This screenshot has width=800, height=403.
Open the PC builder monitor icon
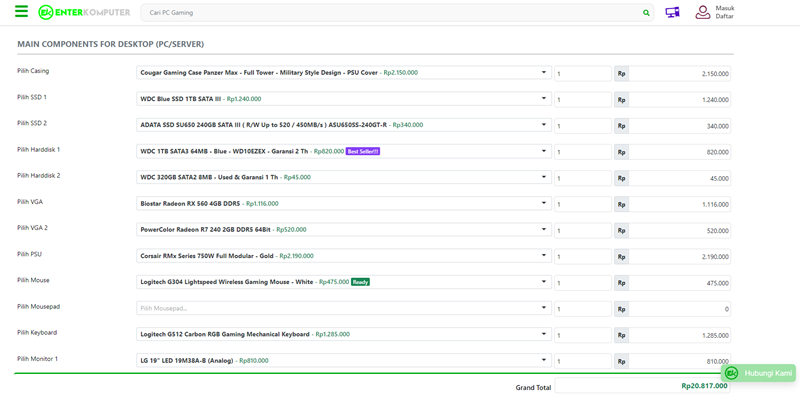(672, 13)
